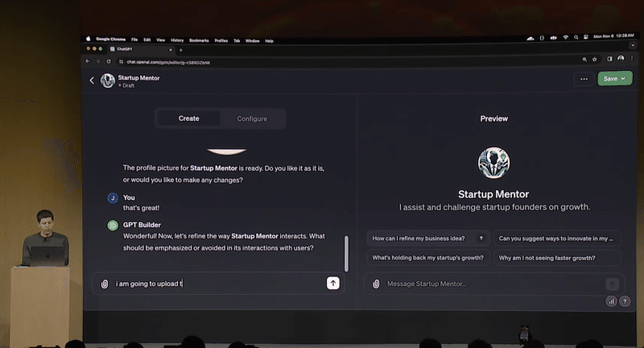Image resolution: width=644 pixels, height=348 pixels.
Task: Choose 'How can I refine my business idea?' suggestion
Action: (x=427, y=238)
